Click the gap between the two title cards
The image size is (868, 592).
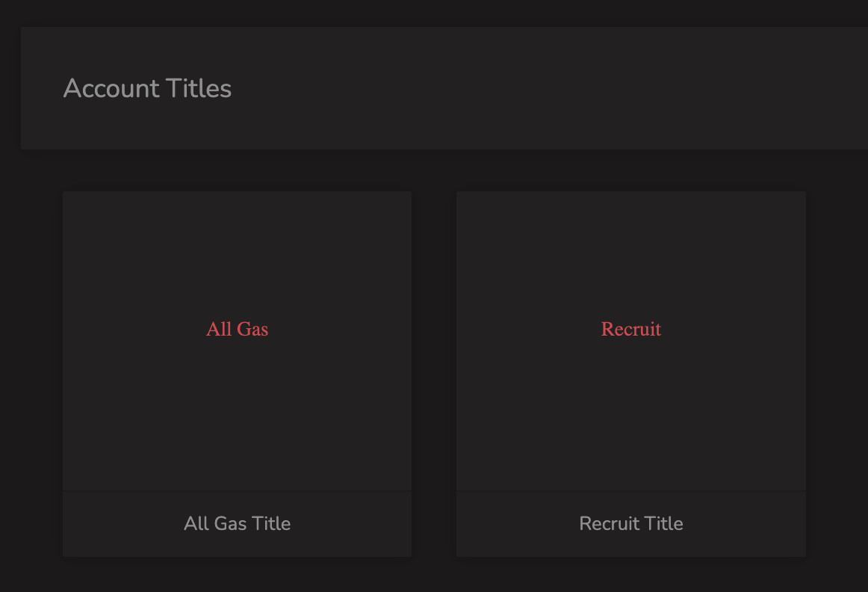434,374
